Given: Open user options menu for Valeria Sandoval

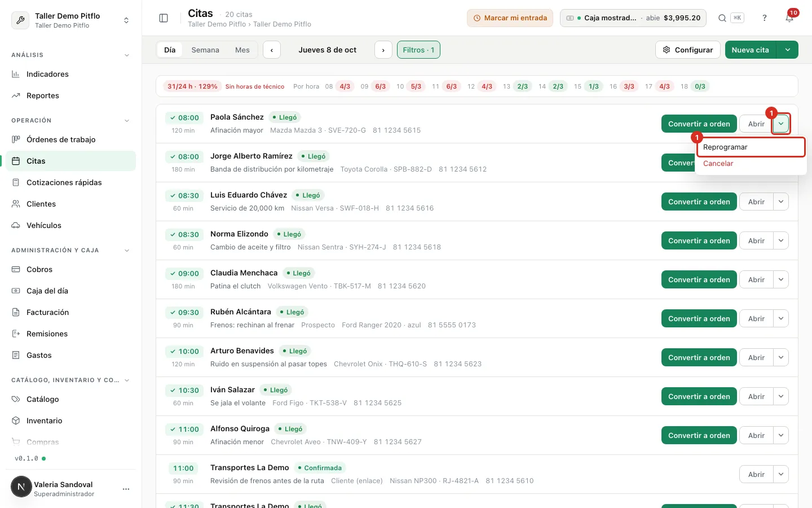Looking at the screenshot, I should click(126, 489).
